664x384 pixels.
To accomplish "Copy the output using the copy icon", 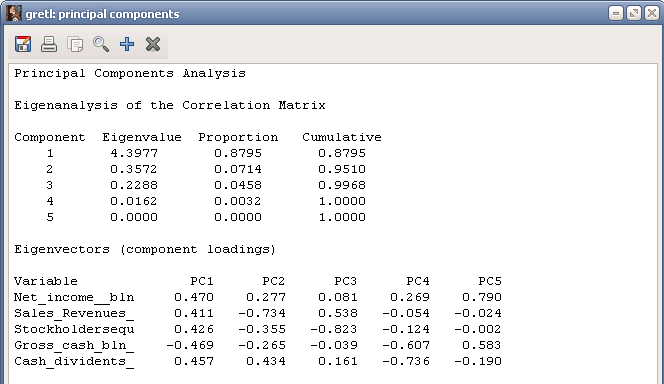I will click(75, 44).
